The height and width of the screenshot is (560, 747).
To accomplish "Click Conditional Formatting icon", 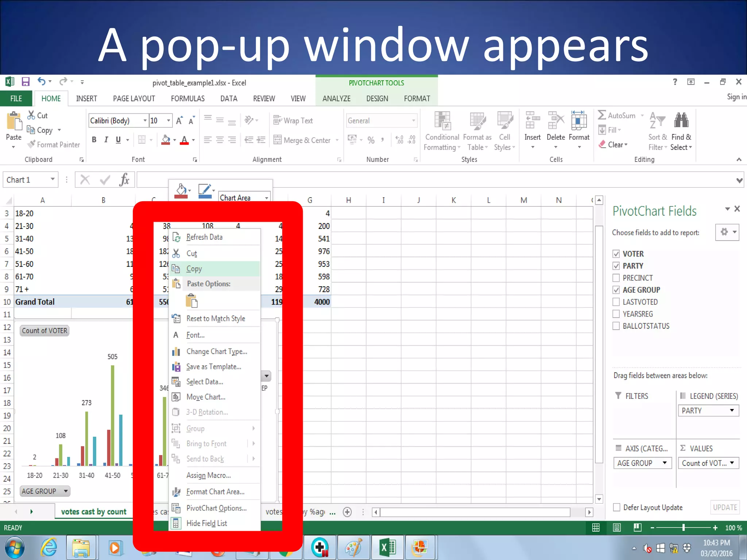I will pyautogui.click(x=442, y=121).
